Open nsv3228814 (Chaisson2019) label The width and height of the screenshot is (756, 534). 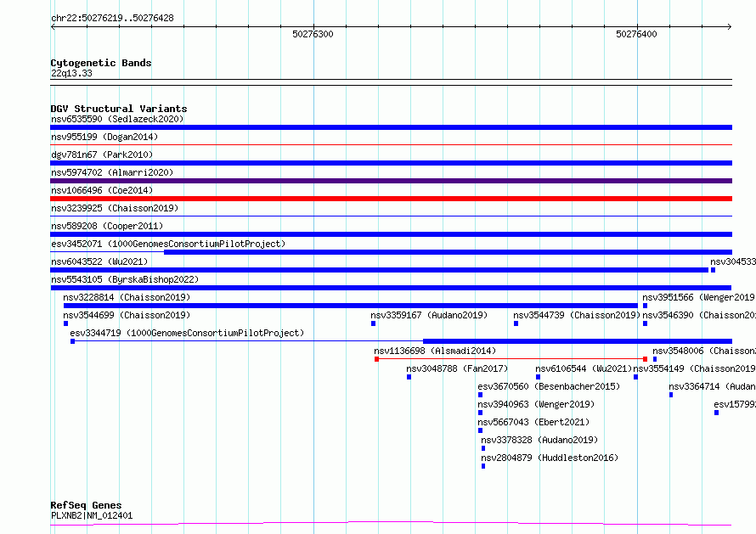127,297
